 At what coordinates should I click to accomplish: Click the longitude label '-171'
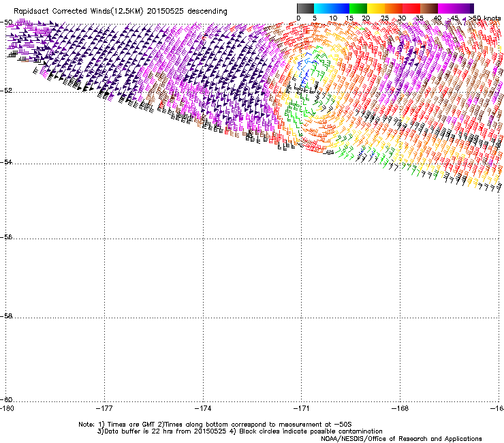tap(301, 408)
